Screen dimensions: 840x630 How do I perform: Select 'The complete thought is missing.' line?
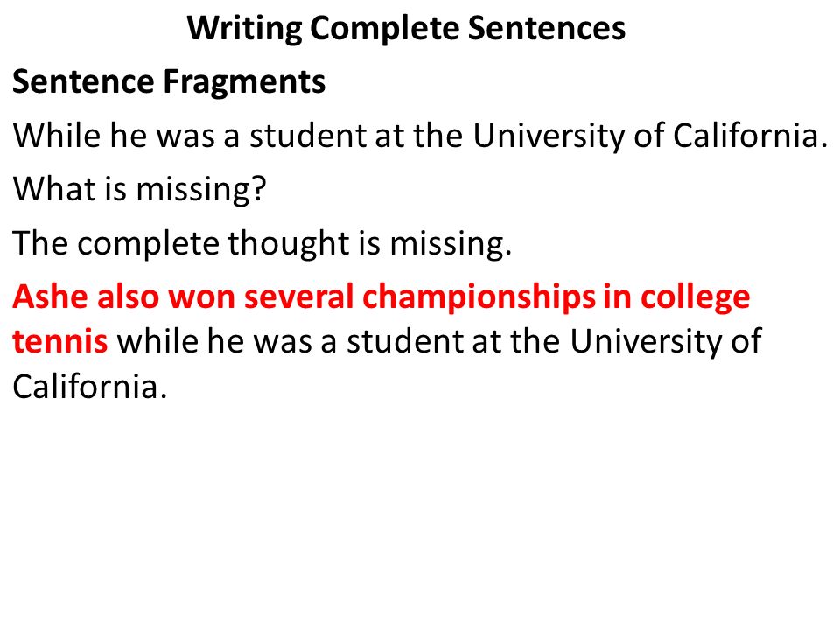click(262, 242)
